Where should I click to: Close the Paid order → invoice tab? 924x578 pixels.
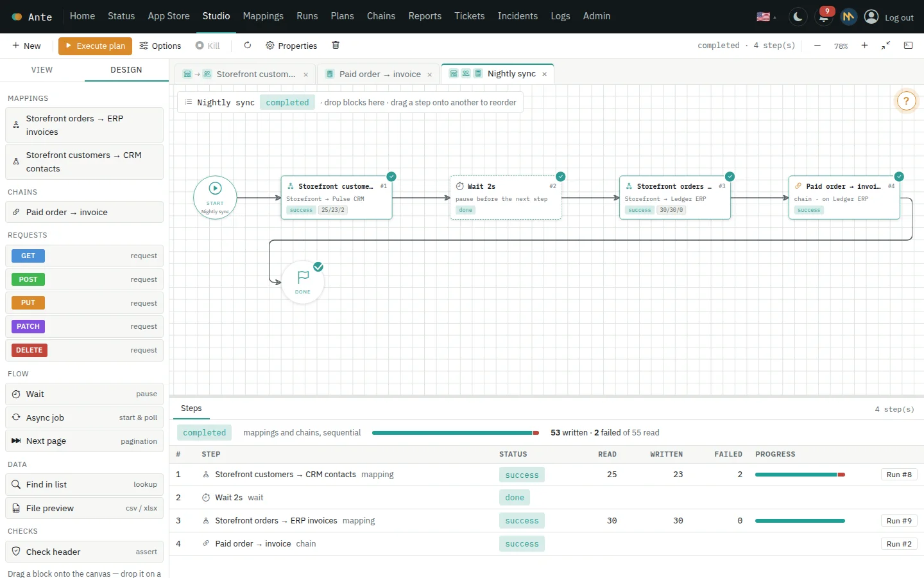pos(430,74)
